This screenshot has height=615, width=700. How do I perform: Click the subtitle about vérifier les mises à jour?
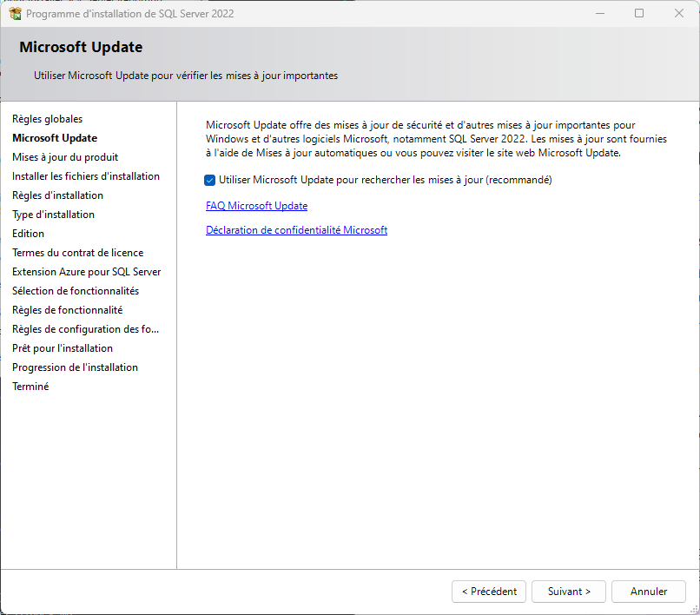click(x=186, y=76)
